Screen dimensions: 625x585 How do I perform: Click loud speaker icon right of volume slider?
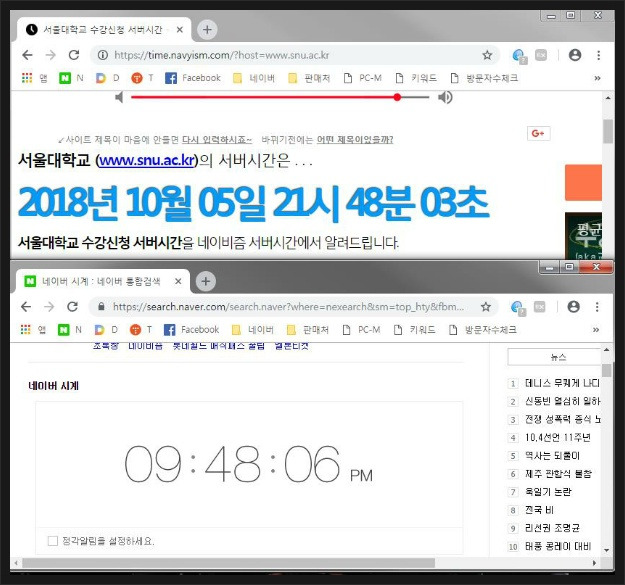(x=445, y=97)
